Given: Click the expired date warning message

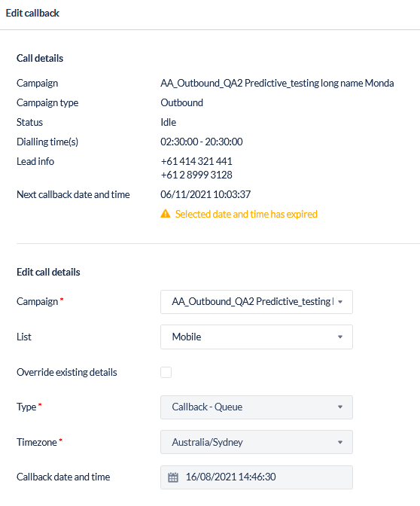Looking at the screenshot, I should (246, 214).
